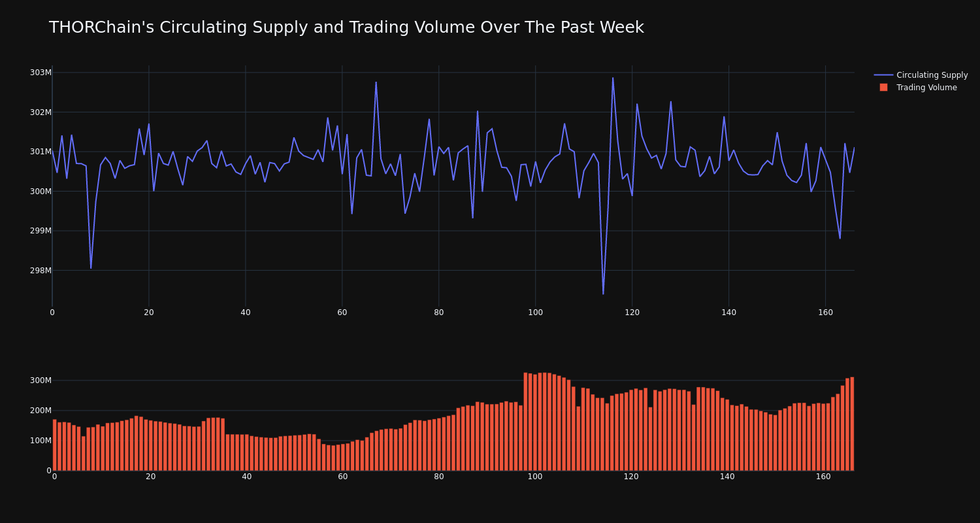Click x-axis label 120 under supply chart
980x523 pixels.
[x=632, y=312]
